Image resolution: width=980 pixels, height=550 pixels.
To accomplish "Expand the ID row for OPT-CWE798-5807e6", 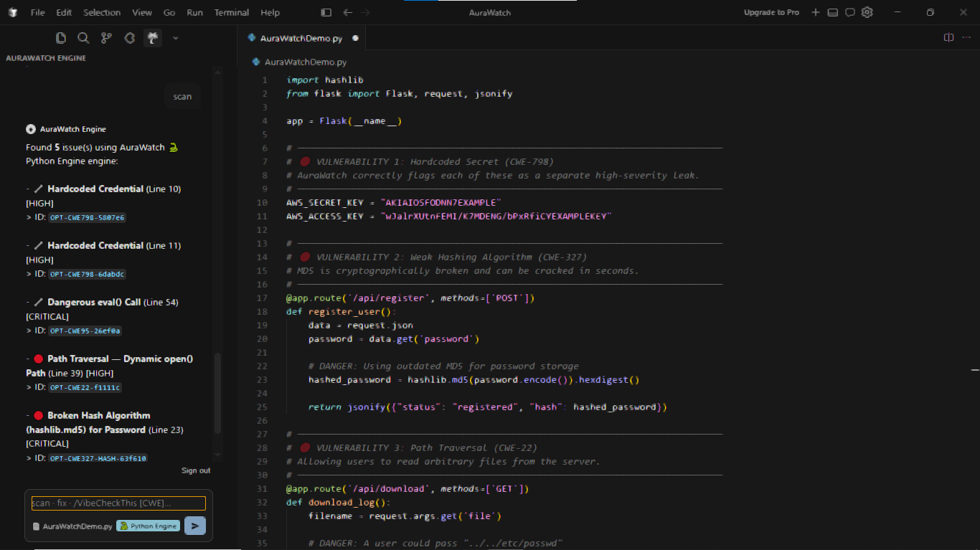I will 29,217.
